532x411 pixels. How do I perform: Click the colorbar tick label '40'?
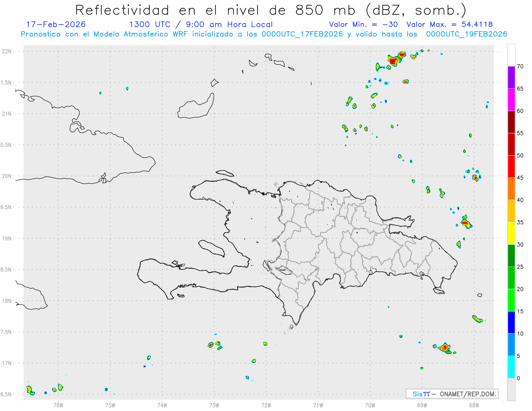pos(520,200)
